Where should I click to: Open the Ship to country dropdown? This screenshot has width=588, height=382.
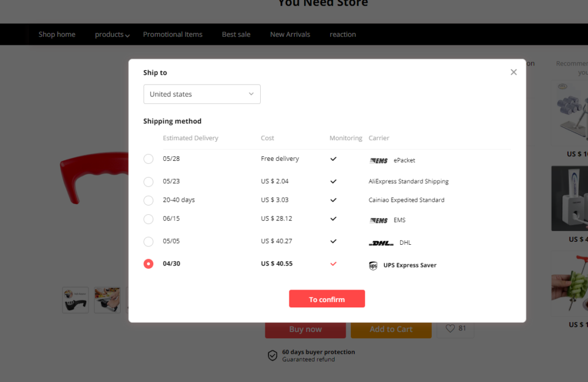pos(202,94)
